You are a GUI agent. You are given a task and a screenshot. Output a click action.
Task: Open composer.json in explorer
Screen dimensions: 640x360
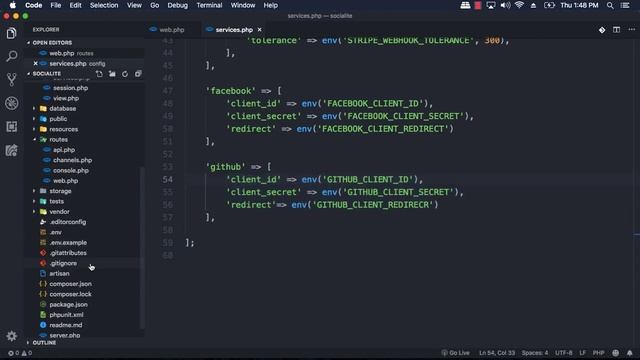pos(70,284)
